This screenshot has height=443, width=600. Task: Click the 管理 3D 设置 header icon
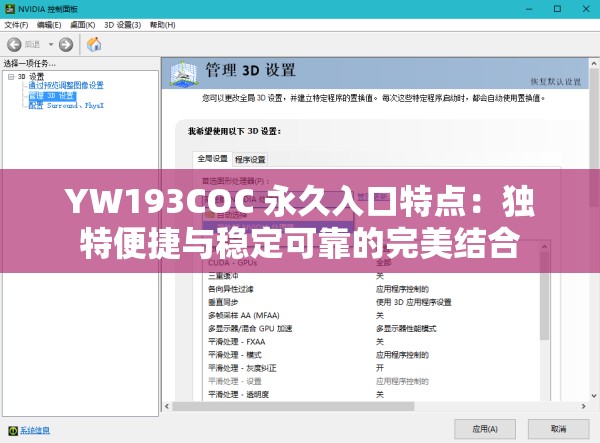click(184, 73)
